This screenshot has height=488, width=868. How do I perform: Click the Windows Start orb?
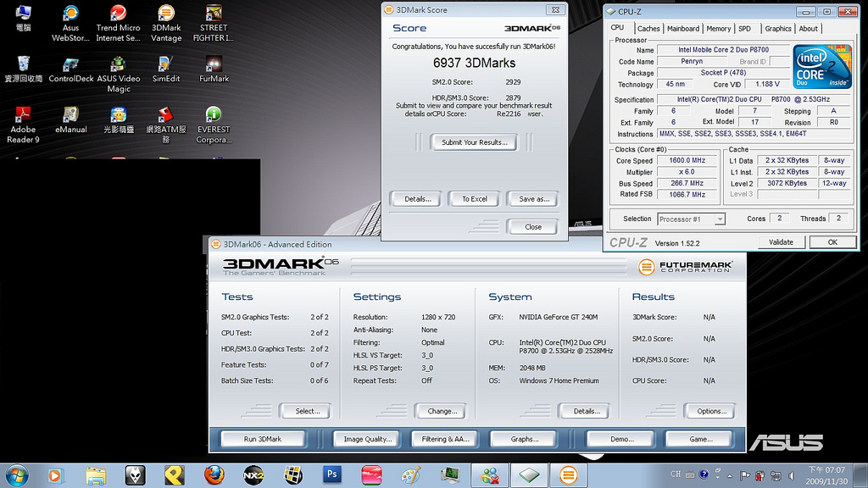tap(17, 475)
